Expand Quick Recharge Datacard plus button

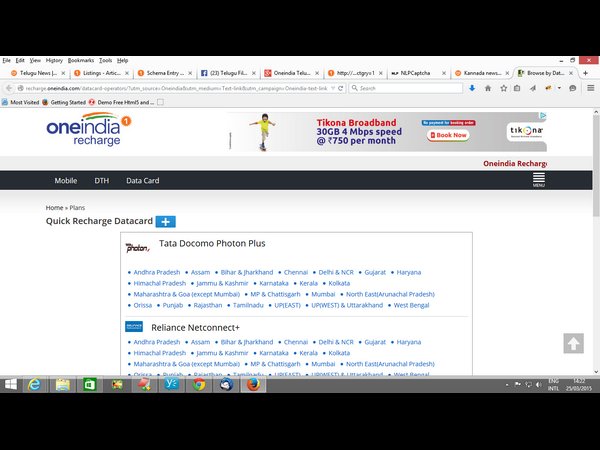(x=166, y=221)
